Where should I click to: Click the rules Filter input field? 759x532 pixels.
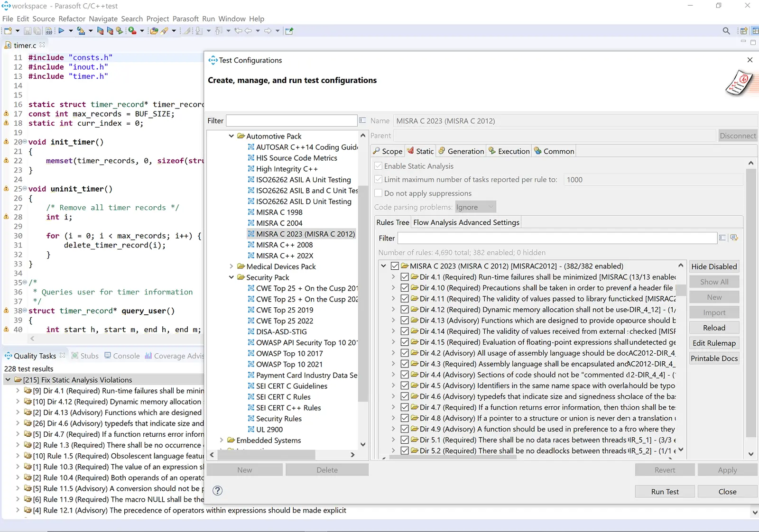click(556, 238)
